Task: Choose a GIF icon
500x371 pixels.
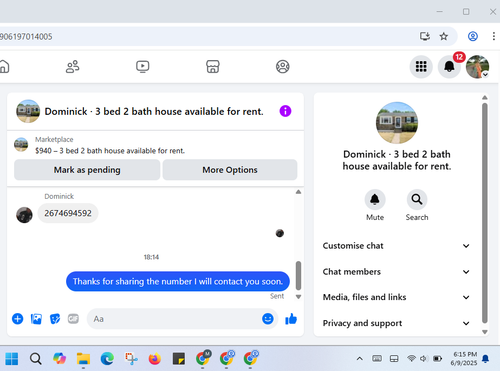Action: pos(73,319)
